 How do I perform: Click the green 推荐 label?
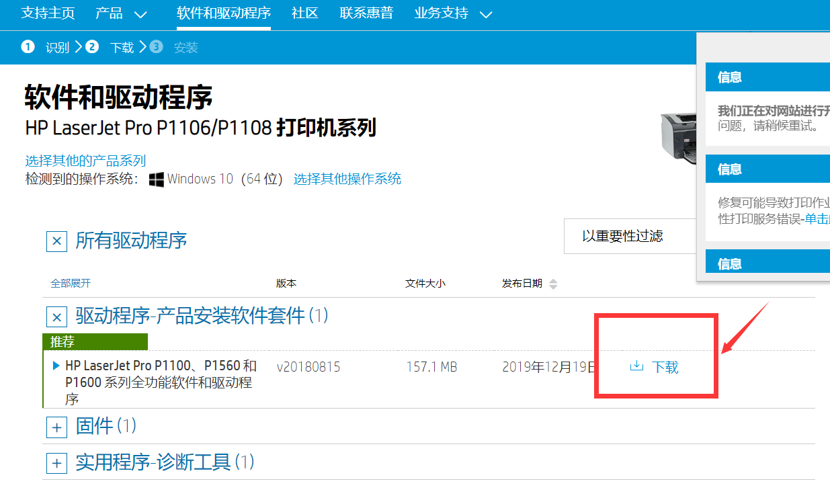[x=95, y=341]
